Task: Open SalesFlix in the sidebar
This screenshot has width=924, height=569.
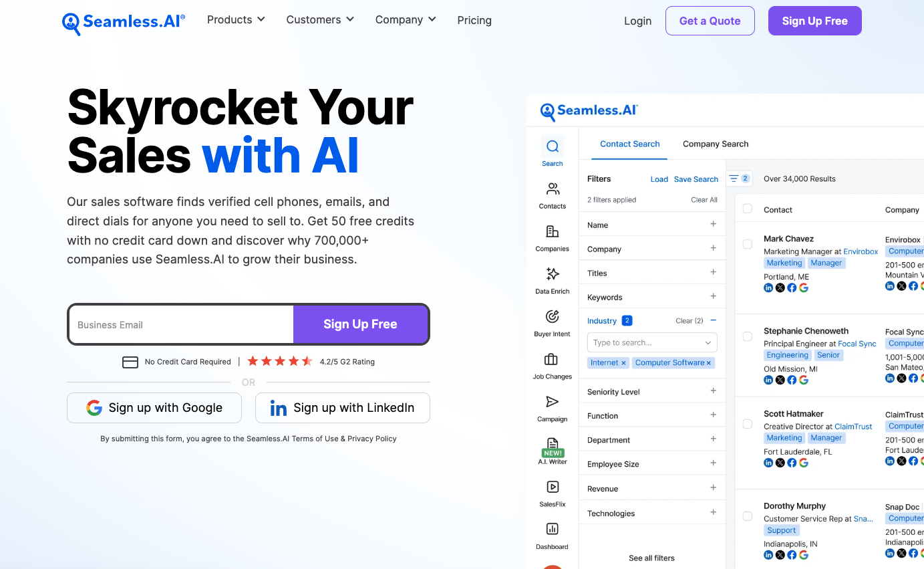Action: (x=552, y=493)
